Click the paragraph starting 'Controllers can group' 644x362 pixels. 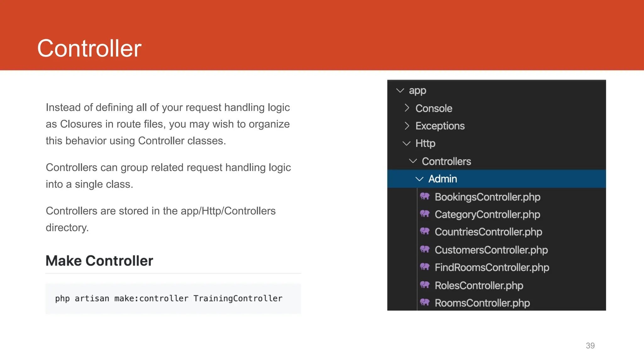pyautogui.click(x=168, y=176)
